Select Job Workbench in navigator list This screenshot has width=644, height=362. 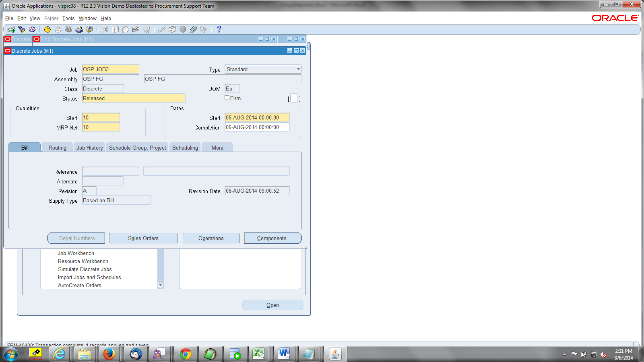[x=76, y=253]
